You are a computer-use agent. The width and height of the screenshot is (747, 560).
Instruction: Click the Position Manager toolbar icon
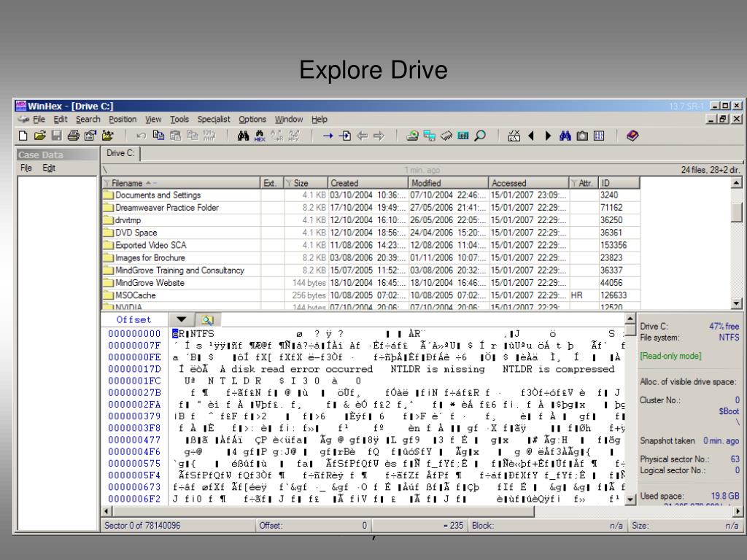click(514, 136)
